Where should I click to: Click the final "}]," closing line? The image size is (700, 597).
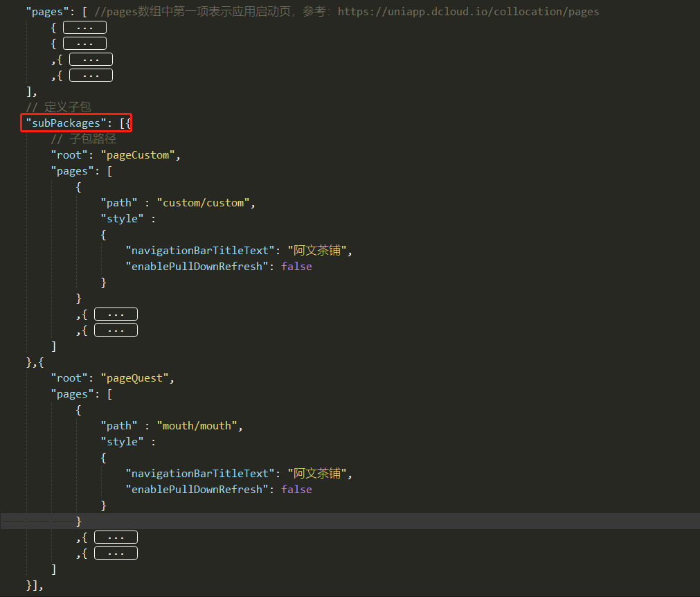point(35,585)
